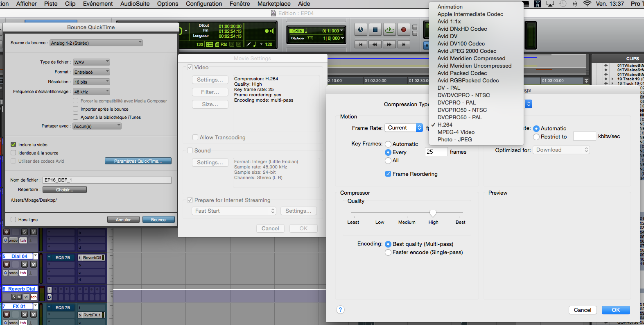Expand the Source du bounce dropdown

(96, 43)
